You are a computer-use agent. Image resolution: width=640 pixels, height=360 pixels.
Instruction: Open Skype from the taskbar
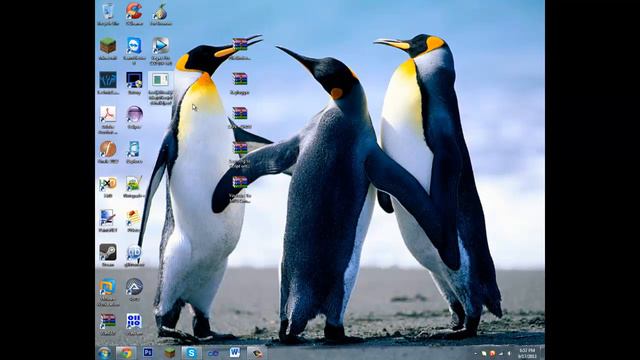191,352
